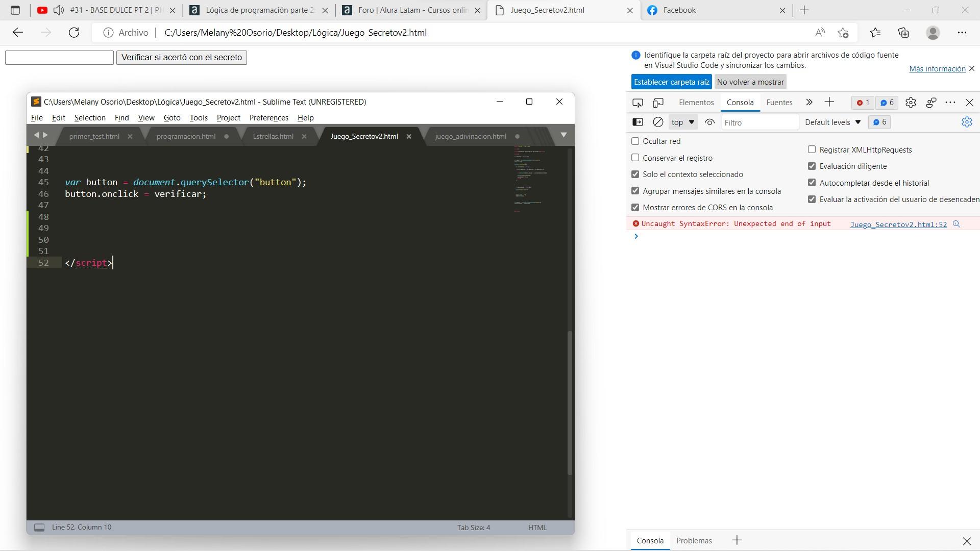Open DevTools customize ellipsis menu
This screenshot has width=980, height=551.
(950, 103)
